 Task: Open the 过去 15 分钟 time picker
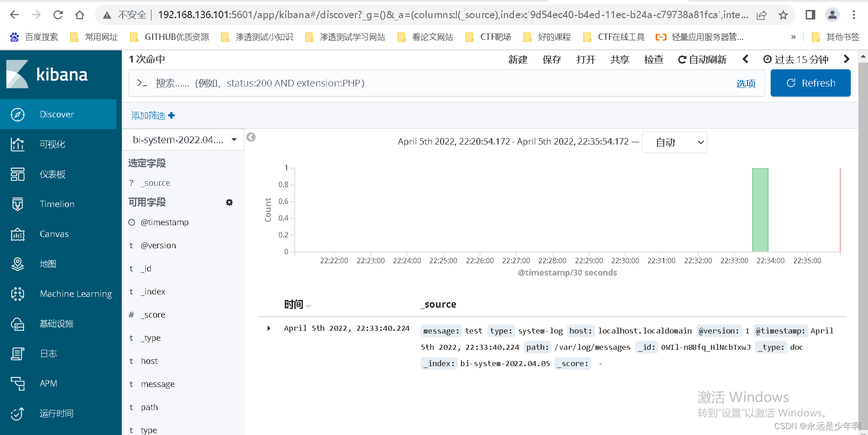point(796,59)
